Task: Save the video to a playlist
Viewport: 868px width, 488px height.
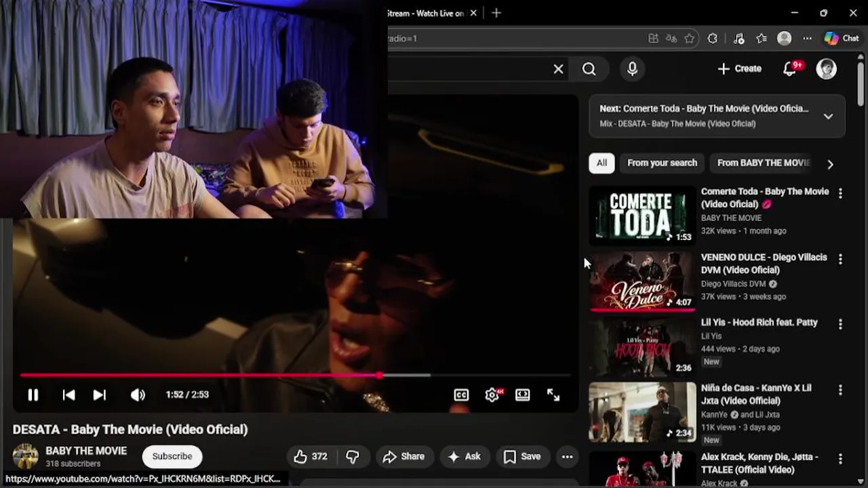Action: click(522, 457)
